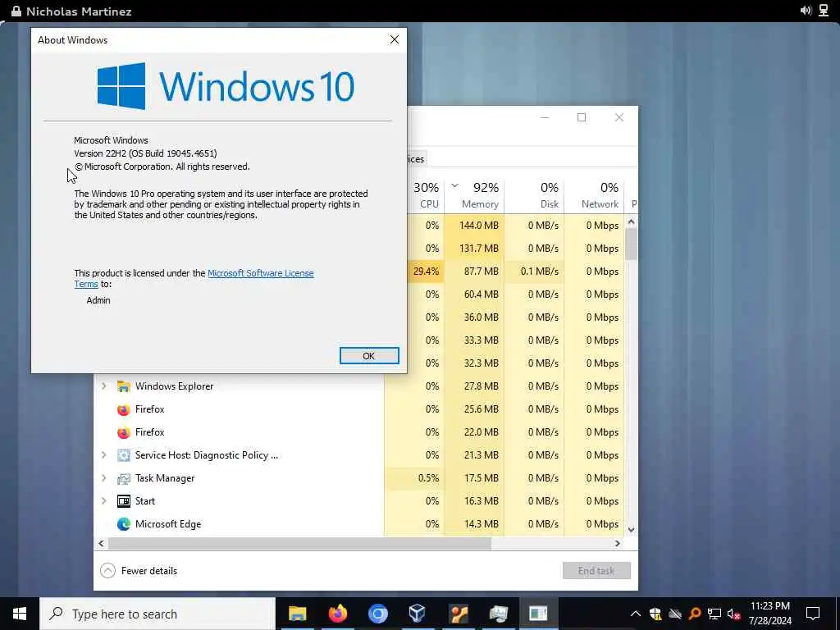Click the 14.3 MB memory value
The width and height of the screenshot is (840, 630).
[481, 524]
